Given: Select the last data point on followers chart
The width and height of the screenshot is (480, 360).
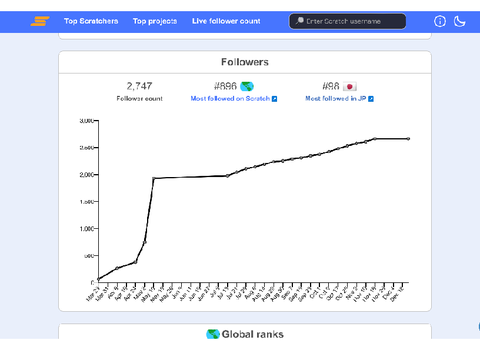Looking at the screenshot, I should click(408, 139).
